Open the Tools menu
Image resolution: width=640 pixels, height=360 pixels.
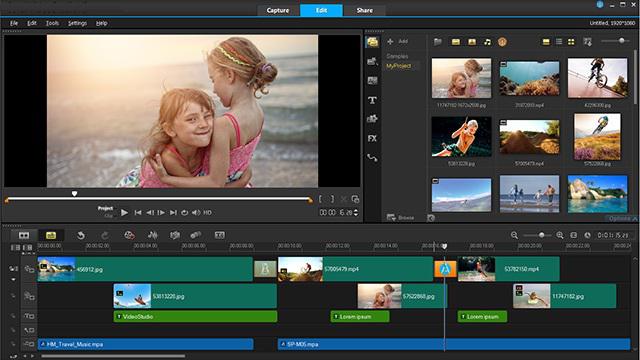point(52,23)
